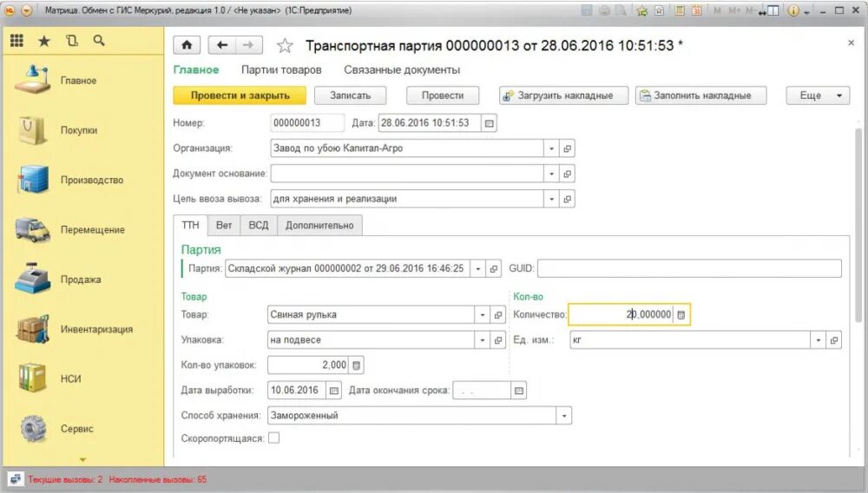Click status bar calls icon
868x493 pixels.
[16, 479]
